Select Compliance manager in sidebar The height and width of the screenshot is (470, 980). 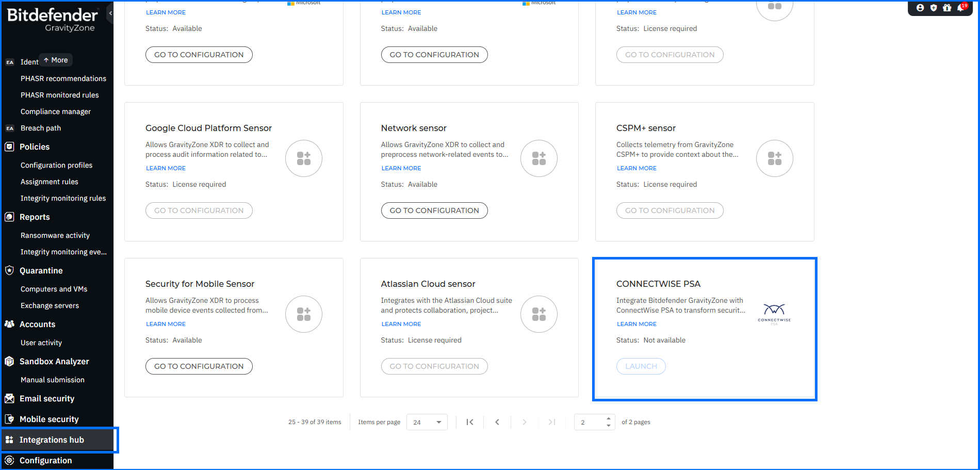[x=56, y=111]
